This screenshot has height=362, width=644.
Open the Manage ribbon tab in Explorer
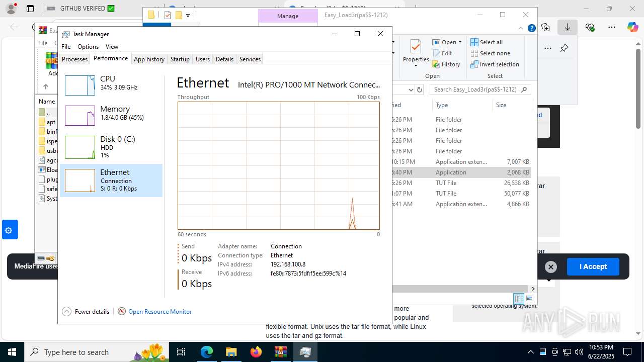[x=288, y=16]
